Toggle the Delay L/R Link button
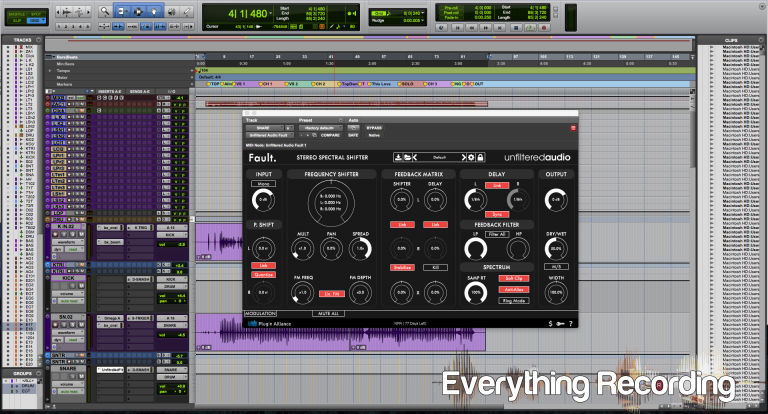 497,185
